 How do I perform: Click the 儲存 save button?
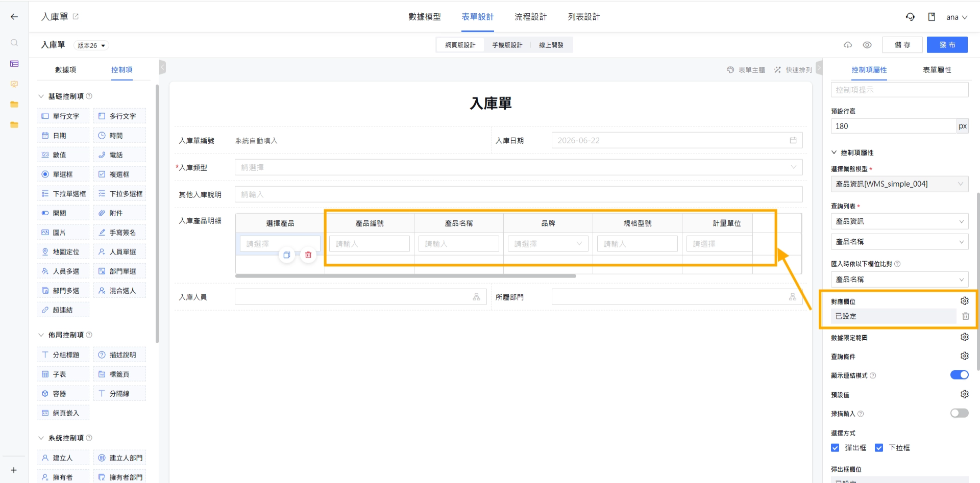[902, 45]
